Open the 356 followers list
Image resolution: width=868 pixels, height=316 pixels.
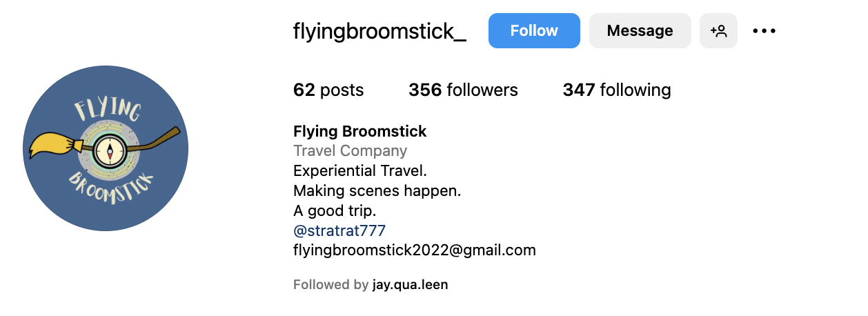pyautogui.click(x=463, y=90)
